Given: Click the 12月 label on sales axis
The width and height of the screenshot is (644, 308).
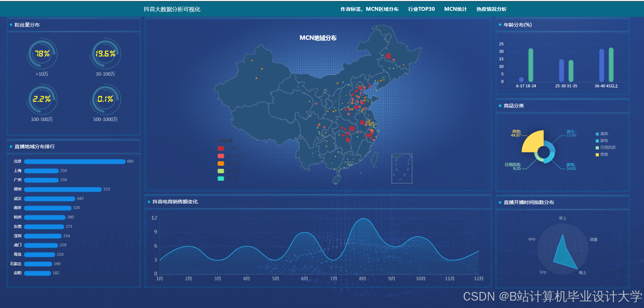Looking at the screenshot, I should coord(478,279).
